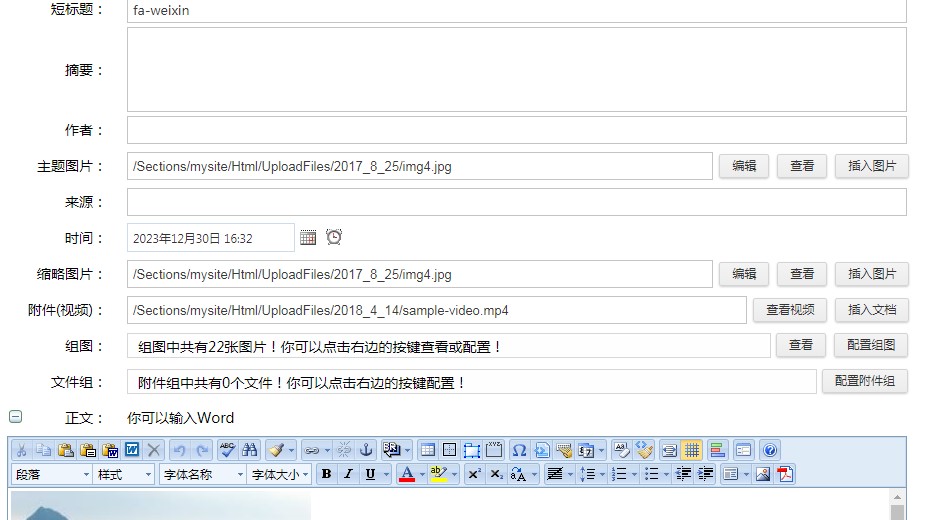Click the help question mark icon

tap(769, 450)
